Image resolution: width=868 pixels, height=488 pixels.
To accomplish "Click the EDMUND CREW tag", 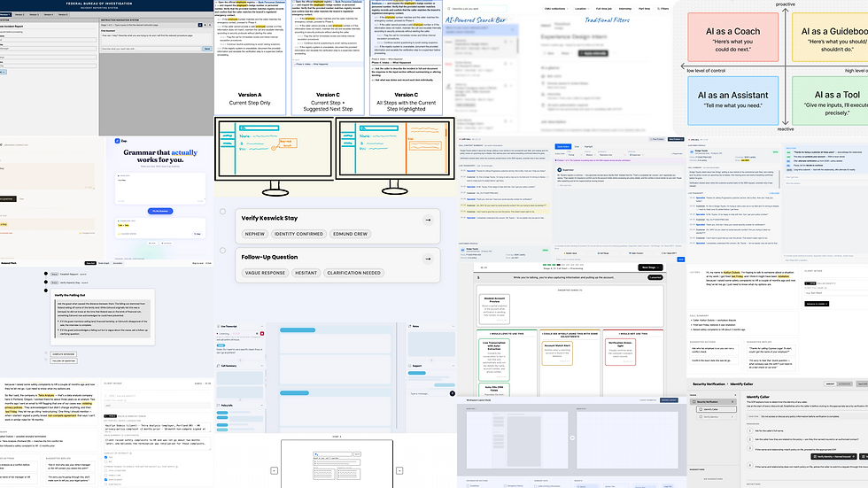I will [x=350, y=234].
